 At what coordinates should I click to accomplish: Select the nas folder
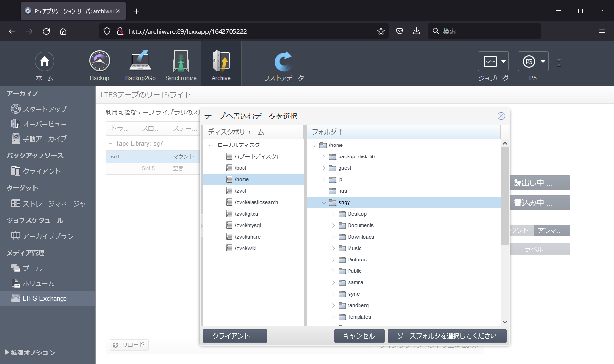(404, 191)
